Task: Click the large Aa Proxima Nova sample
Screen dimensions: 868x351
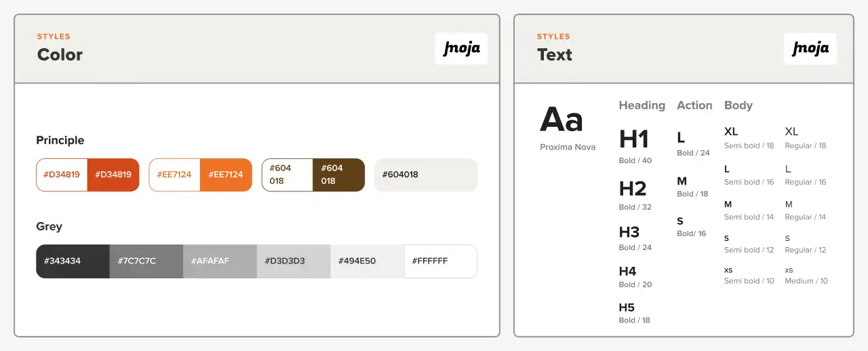Action: click(x=561, y=121)
